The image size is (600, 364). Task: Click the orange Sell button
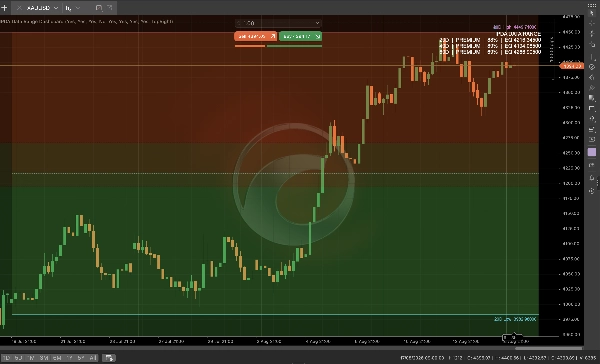(256, 36)
